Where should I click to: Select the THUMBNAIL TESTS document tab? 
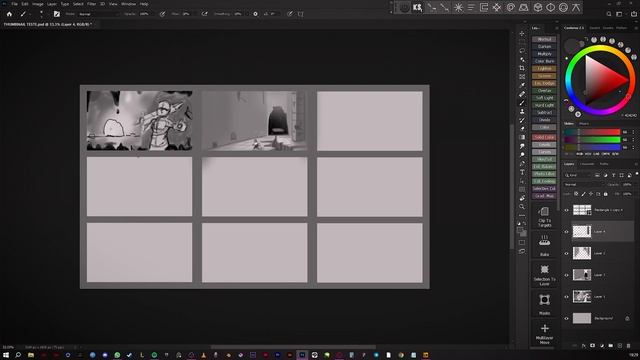tap(48, 24)
